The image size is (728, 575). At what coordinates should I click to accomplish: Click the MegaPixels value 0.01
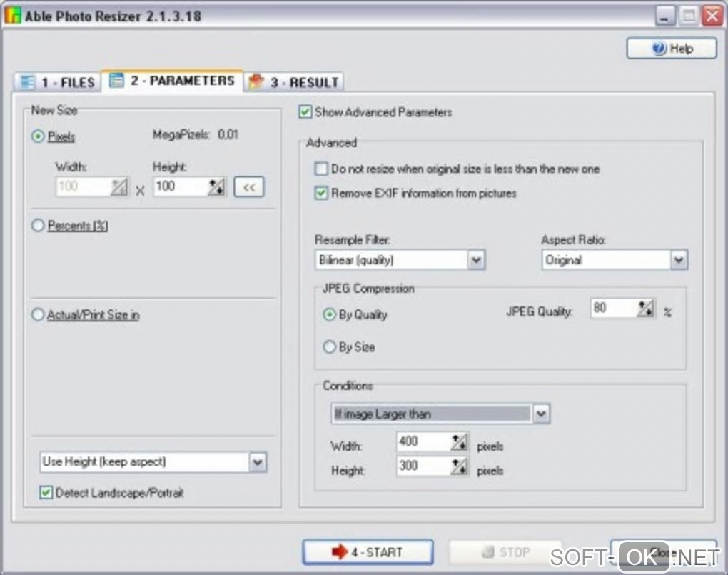tap(228, 135)
